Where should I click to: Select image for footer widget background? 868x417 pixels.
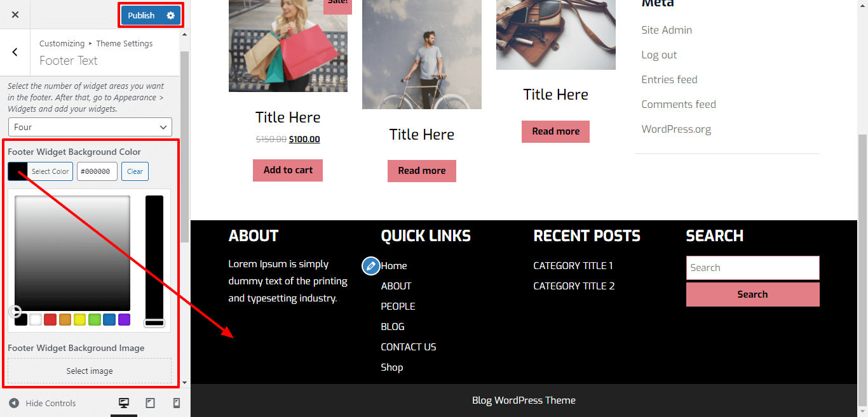tap(90, 371)
